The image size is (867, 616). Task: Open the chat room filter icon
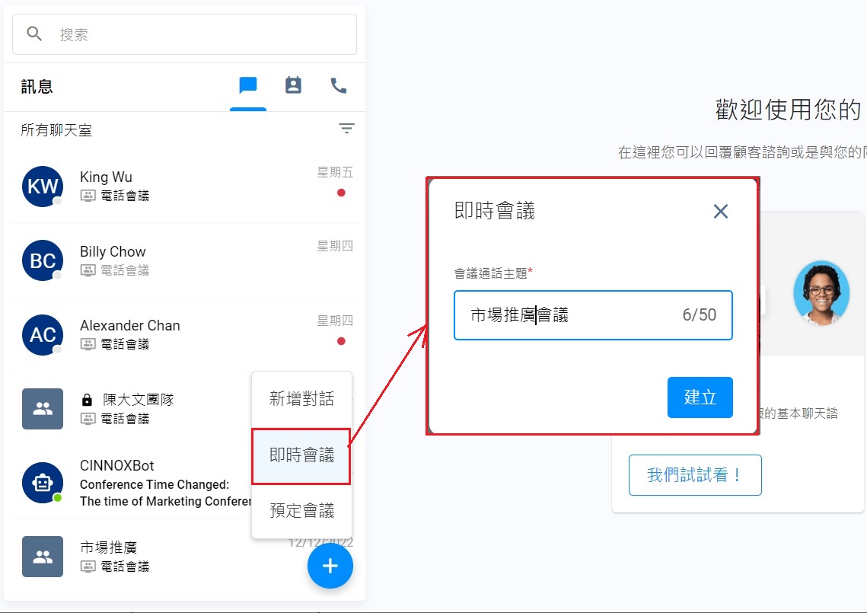tap(346, 129)
